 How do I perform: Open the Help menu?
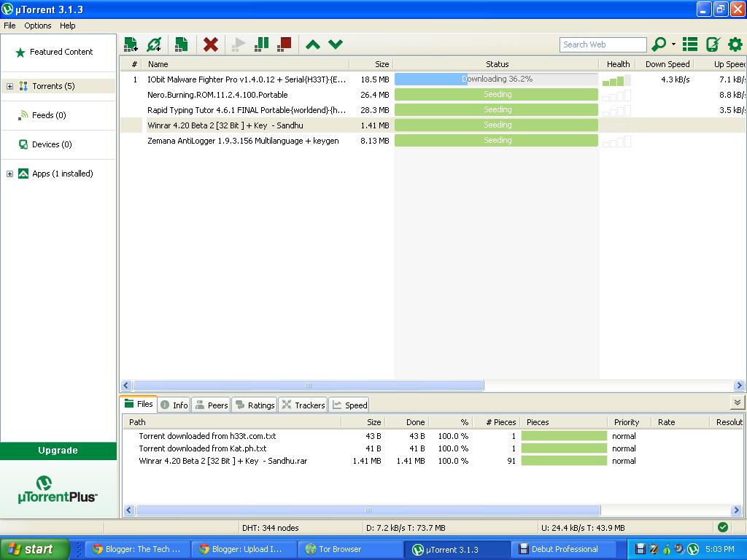pos(68,26)
